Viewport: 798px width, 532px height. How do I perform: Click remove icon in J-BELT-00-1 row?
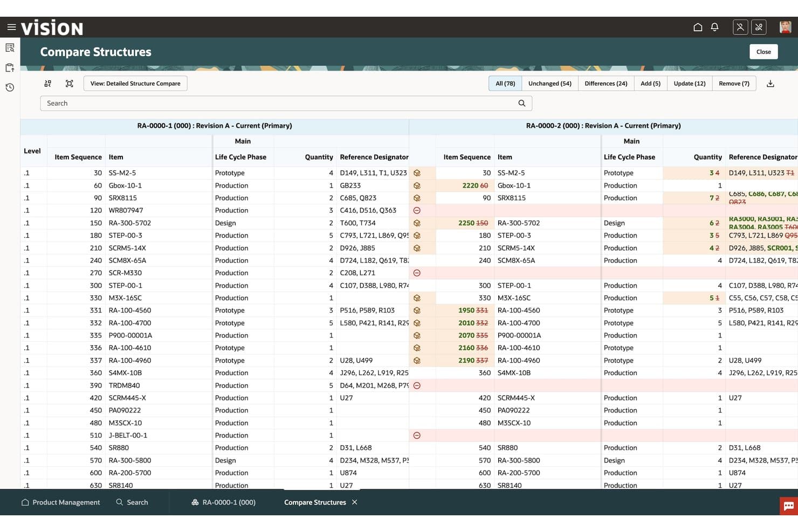tap(417, 436)
